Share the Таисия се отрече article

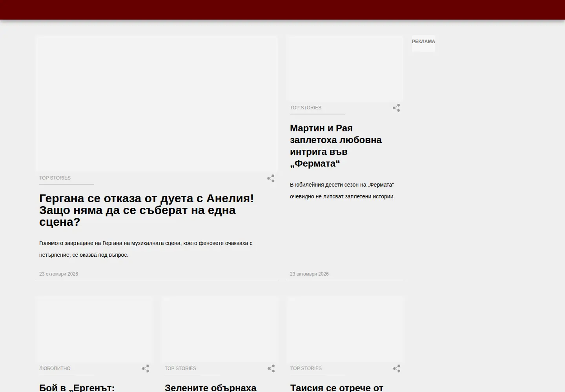[397, 368]
